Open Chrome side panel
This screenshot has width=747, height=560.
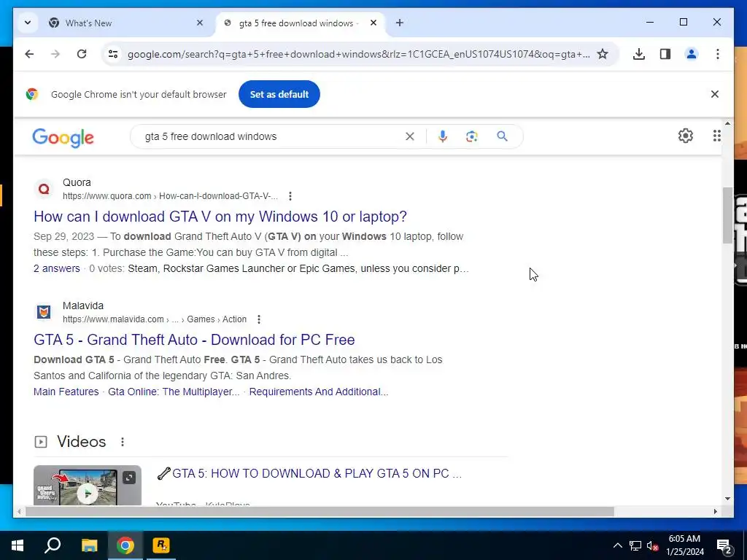pyautogui.click(x=665, y=54)
